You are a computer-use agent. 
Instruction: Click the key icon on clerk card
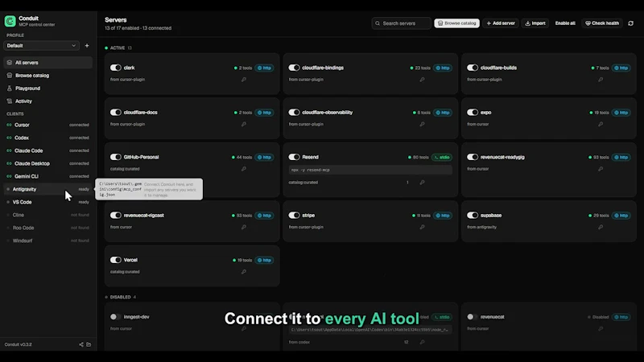pos(244,80)
